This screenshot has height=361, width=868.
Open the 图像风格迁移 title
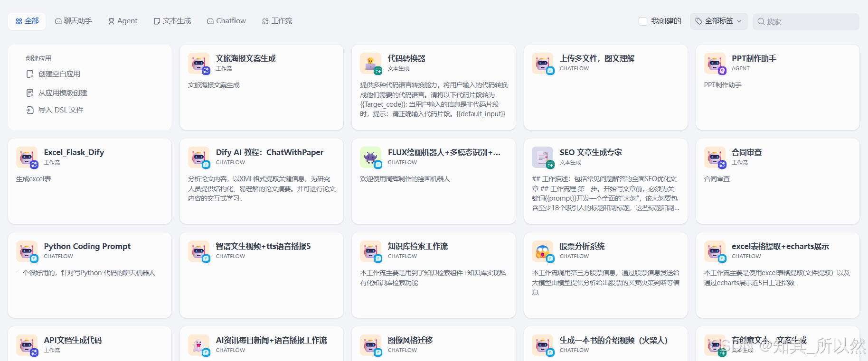point(410,340)
